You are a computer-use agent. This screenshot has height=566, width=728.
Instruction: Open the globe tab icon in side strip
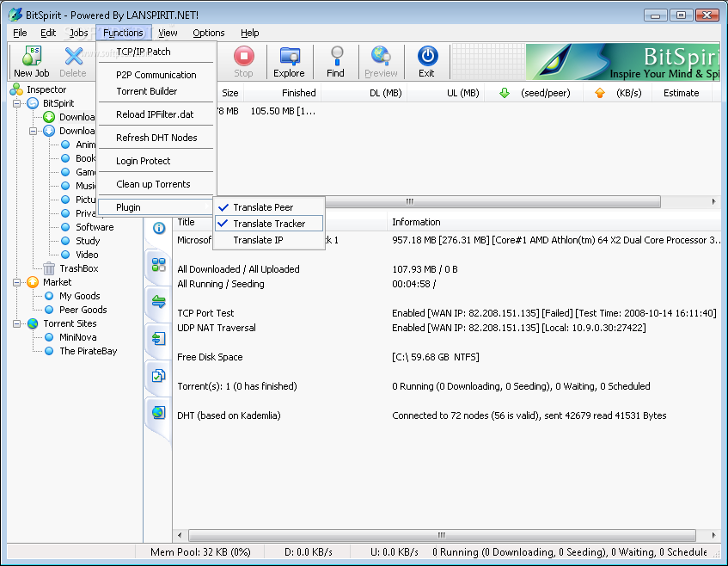[x=159, y=412]
